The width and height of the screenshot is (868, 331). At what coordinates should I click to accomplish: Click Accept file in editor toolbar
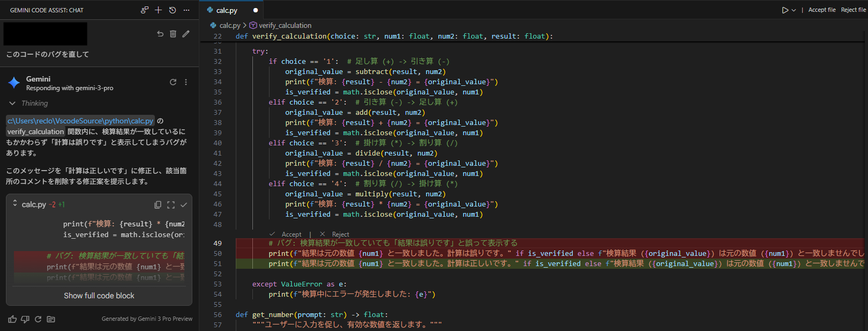821,10
